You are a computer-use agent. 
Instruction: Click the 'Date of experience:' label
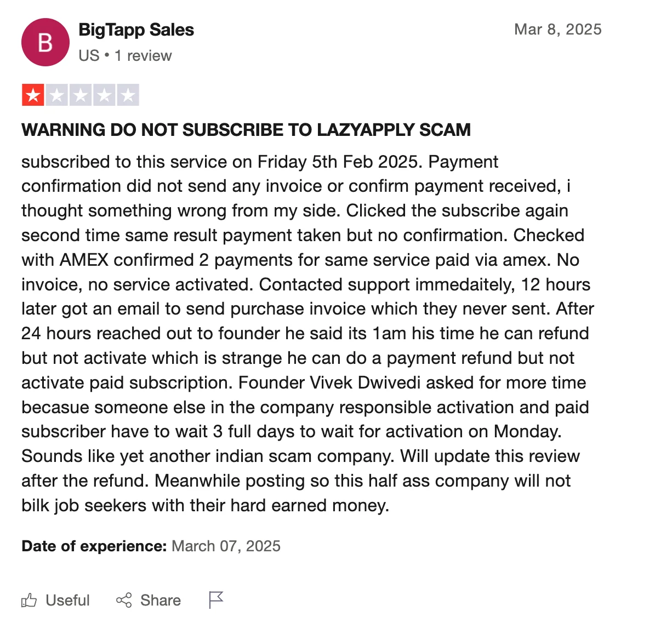[94, 546]
